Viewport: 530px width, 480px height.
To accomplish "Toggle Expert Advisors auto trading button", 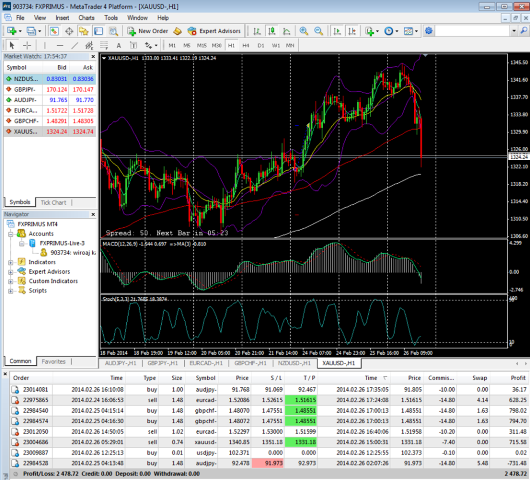I will pyautogui.click(x=214, y=31).
